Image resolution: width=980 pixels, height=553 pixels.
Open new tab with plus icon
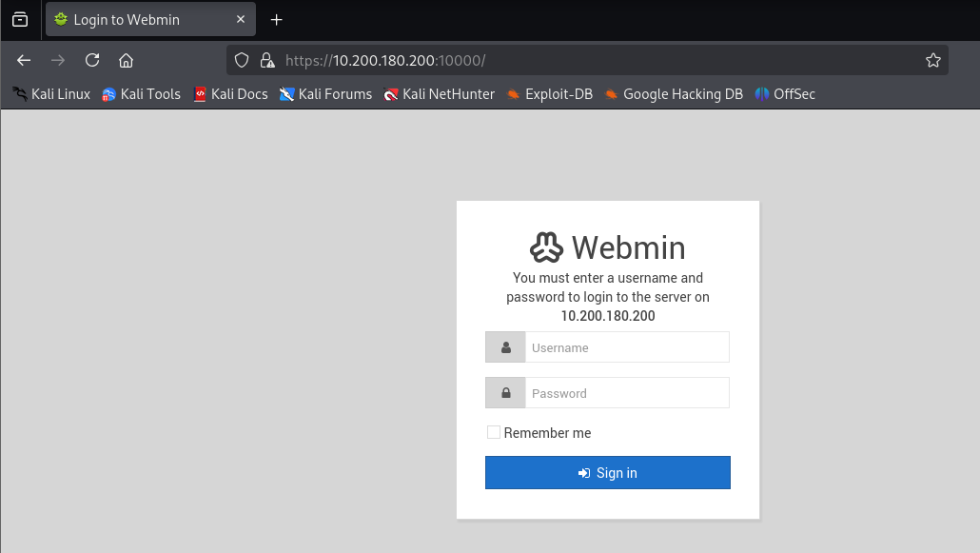pos(276,20)
